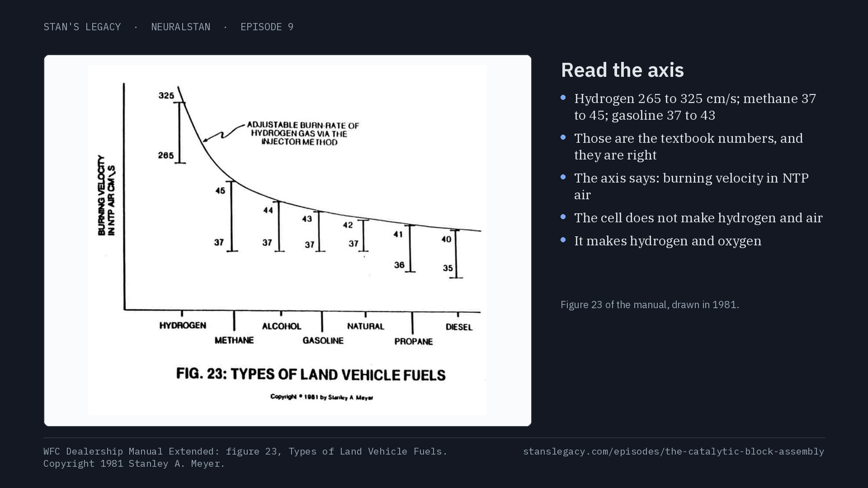868x488 pixels.
Task: Click bullet dot beside 'It makes hydrogen and oxygen'
Action: [x=563, y=240]
